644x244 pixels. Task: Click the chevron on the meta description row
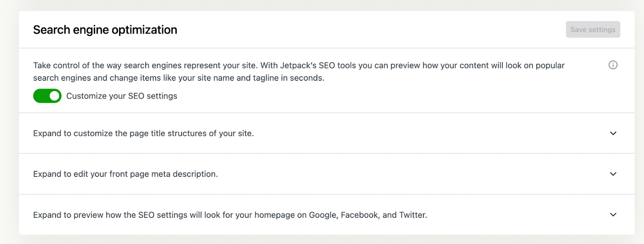click(613, 174)
